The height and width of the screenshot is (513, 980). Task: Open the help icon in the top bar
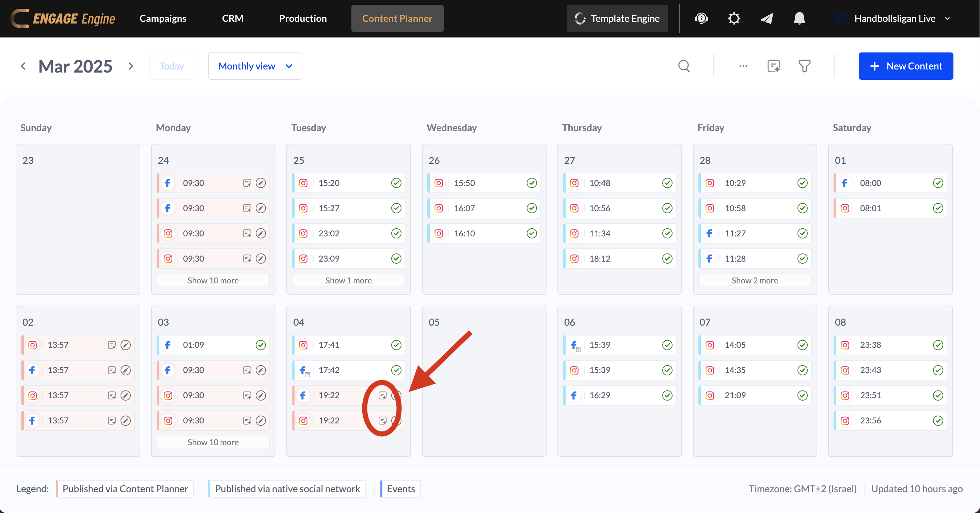click(701, 18)
